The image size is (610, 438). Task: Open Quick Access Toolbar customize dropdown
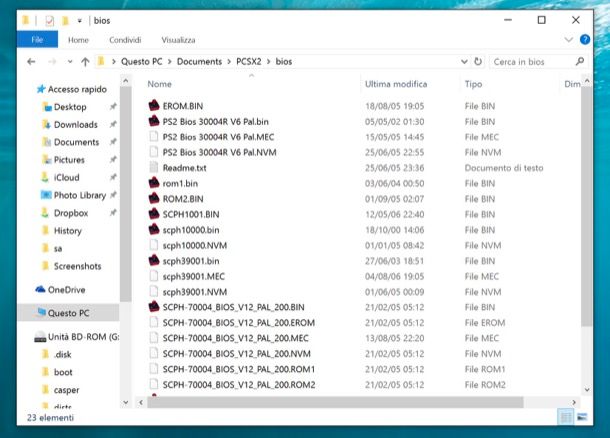click(79, 21)
